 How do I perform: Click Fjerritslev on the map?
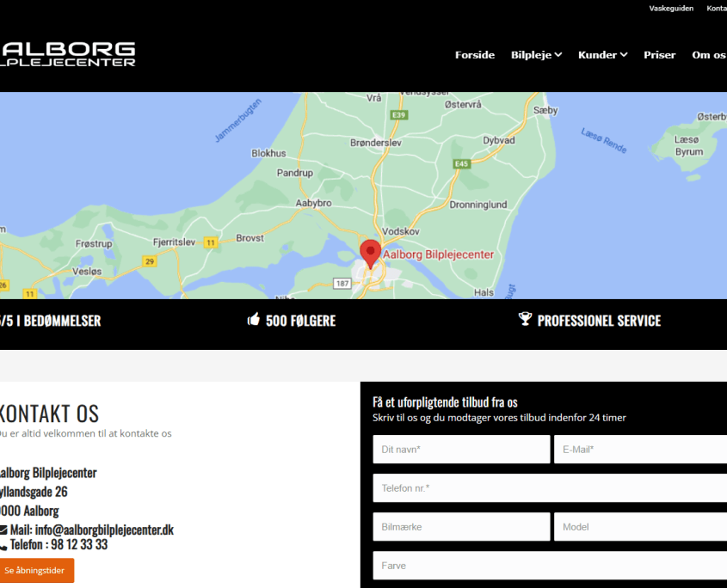click(175, 242)
